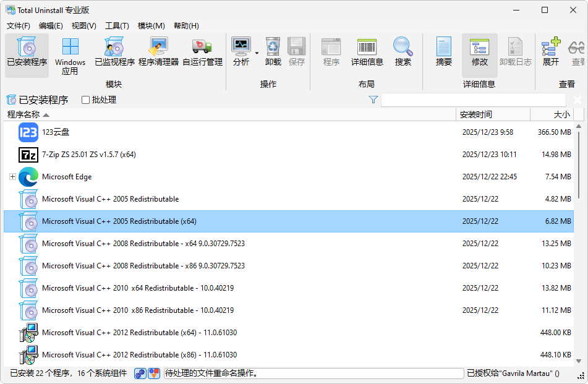Open the 工具(T) menu
The width and height of the screenshot is (588, 384).
coord(117,25)
